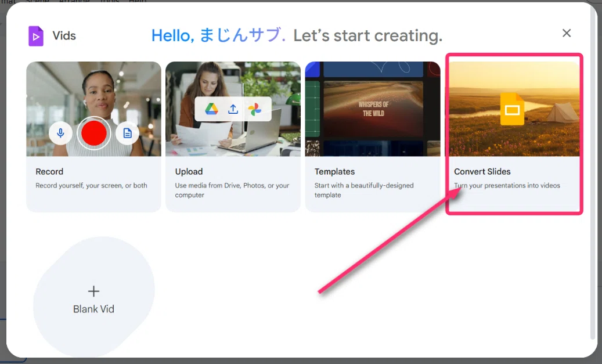
Task: Click the Vids product name text
Action: tap(64, 36)
